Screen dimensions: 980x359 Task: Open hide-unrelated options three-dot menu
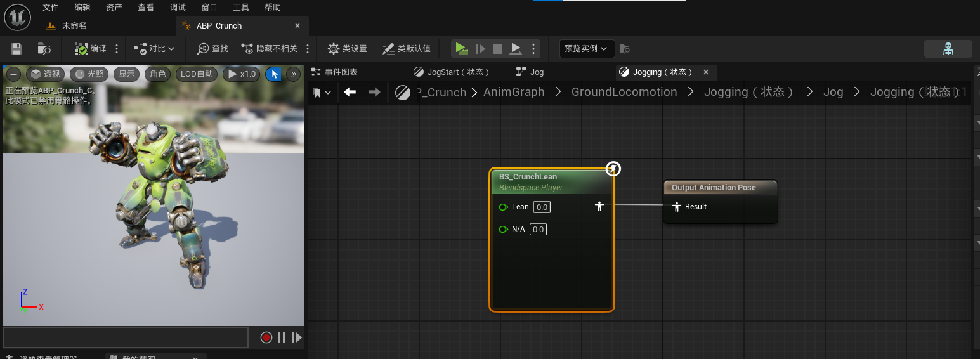coord(308,49)
